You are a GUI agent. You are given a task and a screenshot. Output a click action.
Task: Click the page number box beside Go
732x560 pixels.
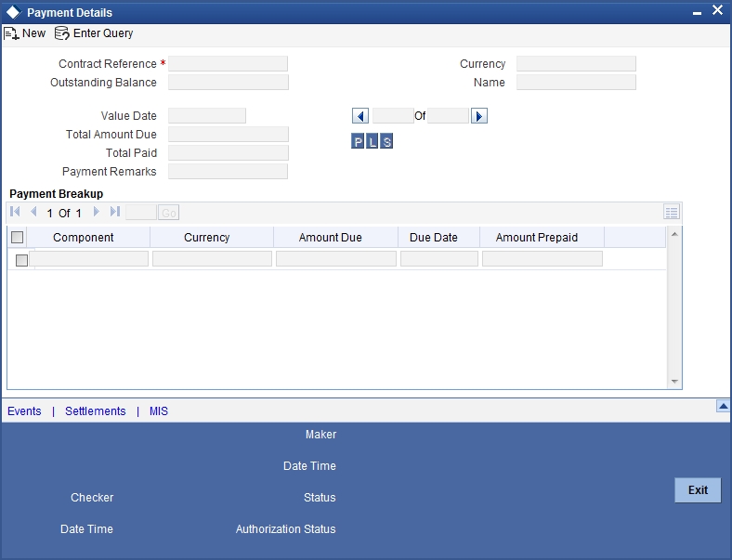[141, 213]
